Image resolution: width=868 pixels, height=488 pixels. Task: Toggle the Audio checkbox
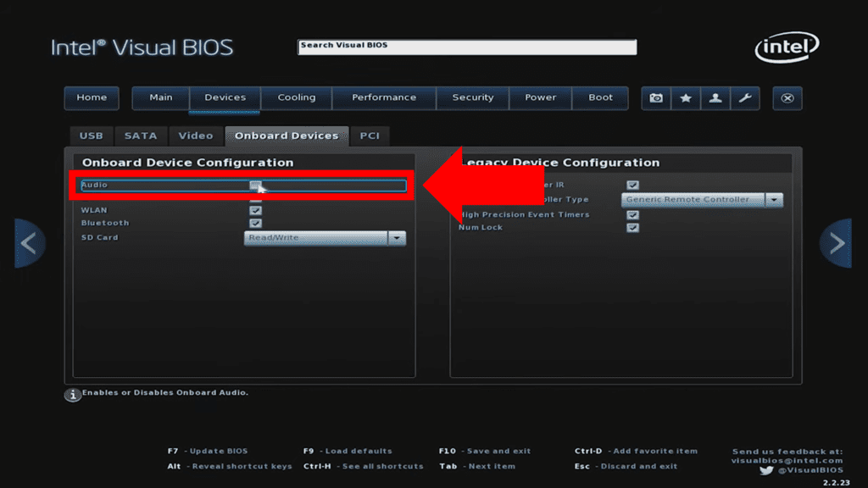tap(255, 185)
